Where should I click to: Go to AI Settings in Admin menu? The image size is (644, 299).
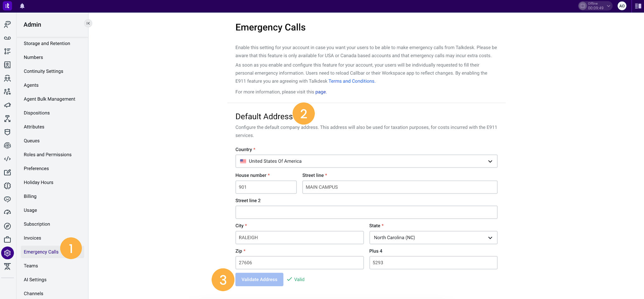(35, 280)
